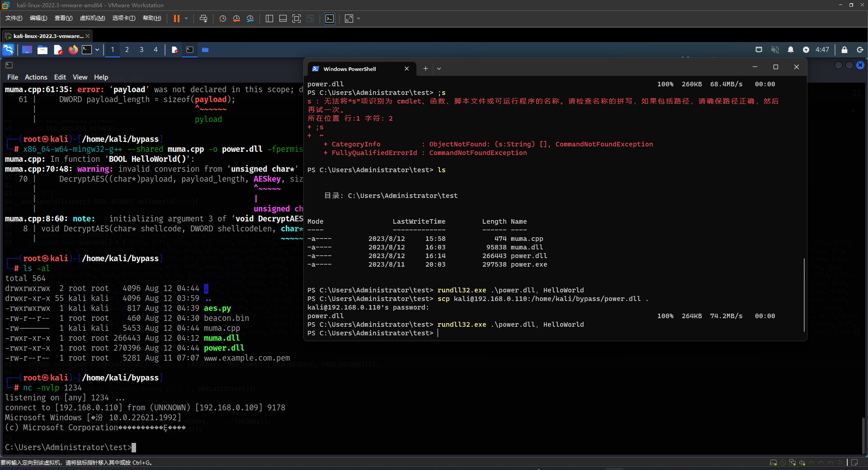Open the 帮助(H) menu
The height and width of the screenshot is (470, 868).
pyautogui.click(x=152, y=18)
